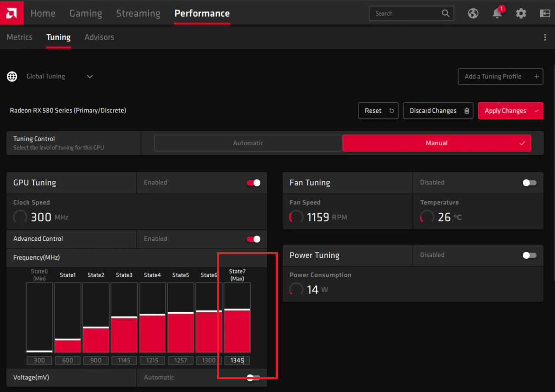This screenshot has height=392, width=555.
Task: Select Automatic tuning control
Action: point(248,143)
